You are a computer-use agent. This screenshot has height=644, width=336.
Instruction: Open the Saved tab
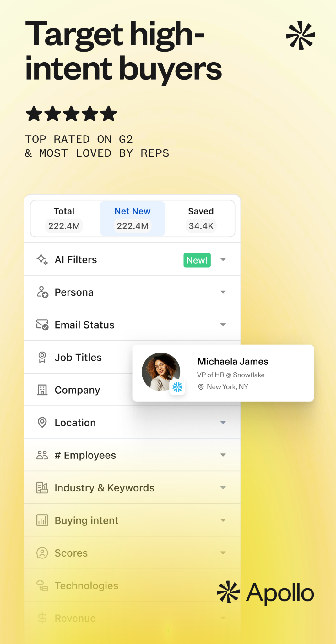pyautogui.click(x=201, y=219)
